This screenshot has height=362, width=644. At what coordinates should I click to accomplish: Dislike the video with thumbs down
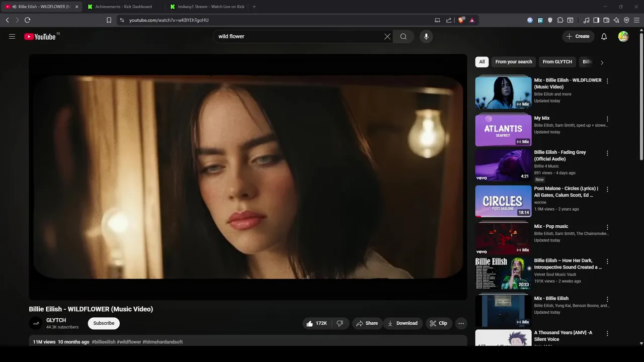coord(340,323)
